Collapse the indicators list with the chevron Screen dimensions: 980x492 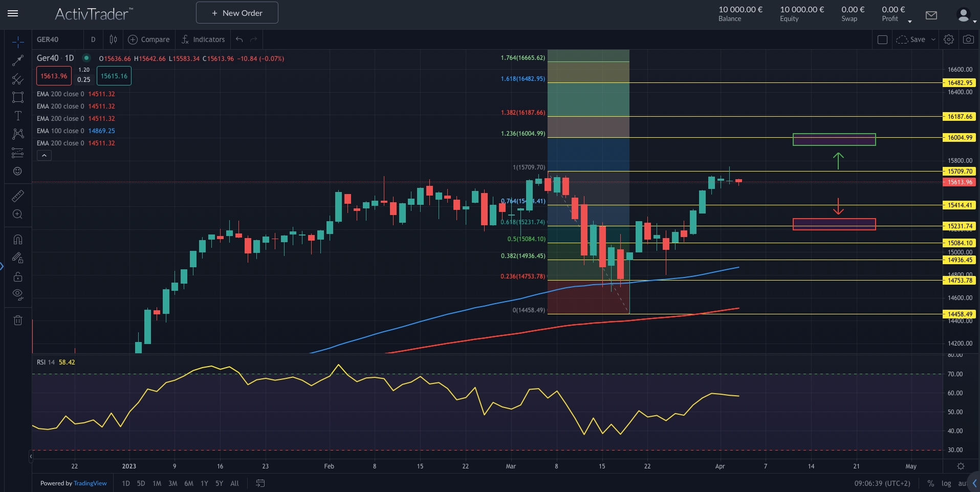[43, 155]
